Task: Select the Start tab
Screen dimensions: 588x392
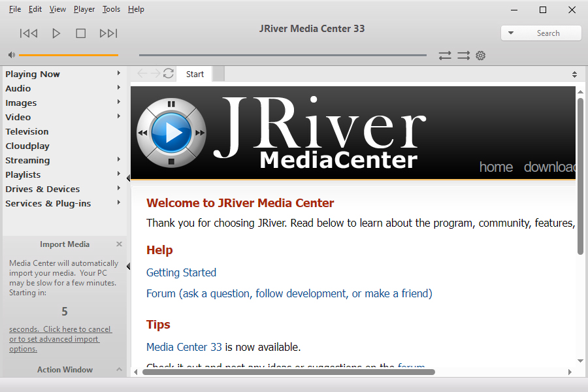Action: tap(195, 74)
